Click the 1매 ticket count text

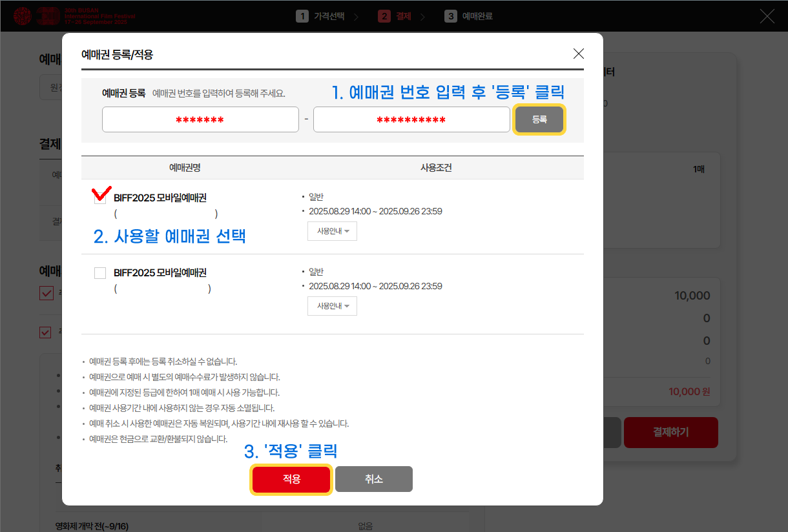[699, 169]
